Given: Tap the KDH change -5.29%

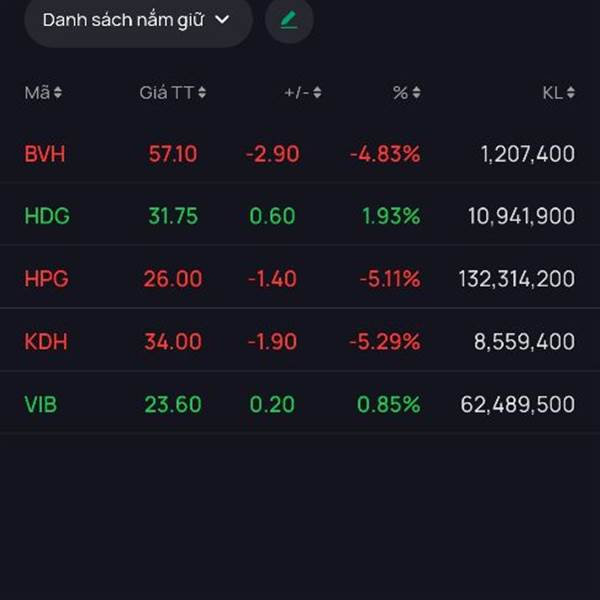Looking at the screenshot, I should coord(385,341).
